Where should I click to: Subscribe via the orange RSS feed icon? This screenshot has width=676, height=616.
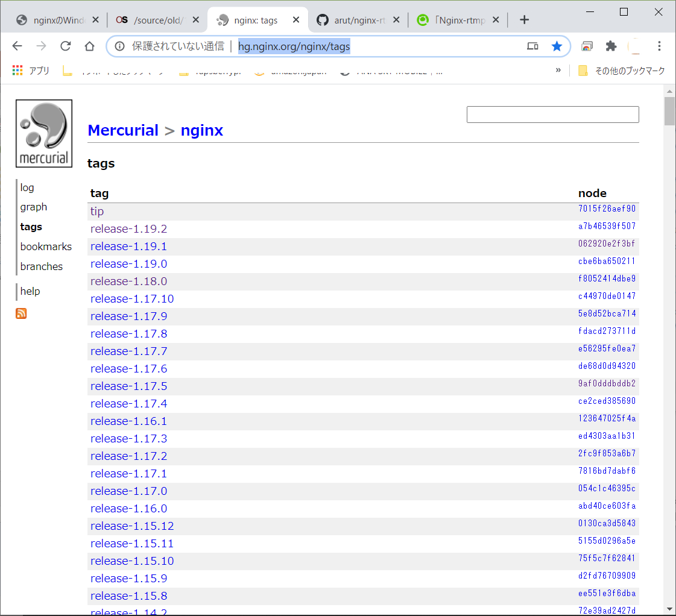click(21, 313)
